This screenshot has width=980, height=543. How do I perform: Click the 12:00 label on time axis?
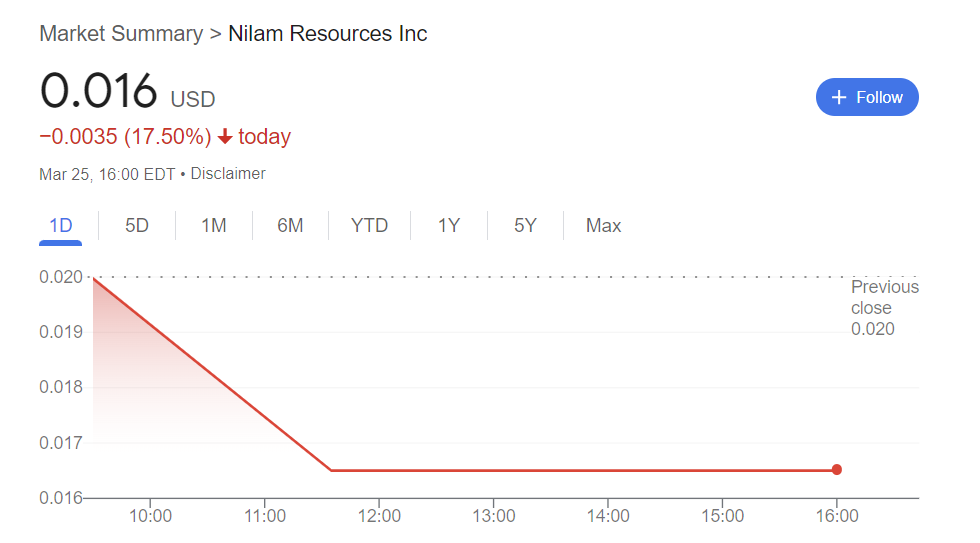pyautogui.click(x=379, y=516)
